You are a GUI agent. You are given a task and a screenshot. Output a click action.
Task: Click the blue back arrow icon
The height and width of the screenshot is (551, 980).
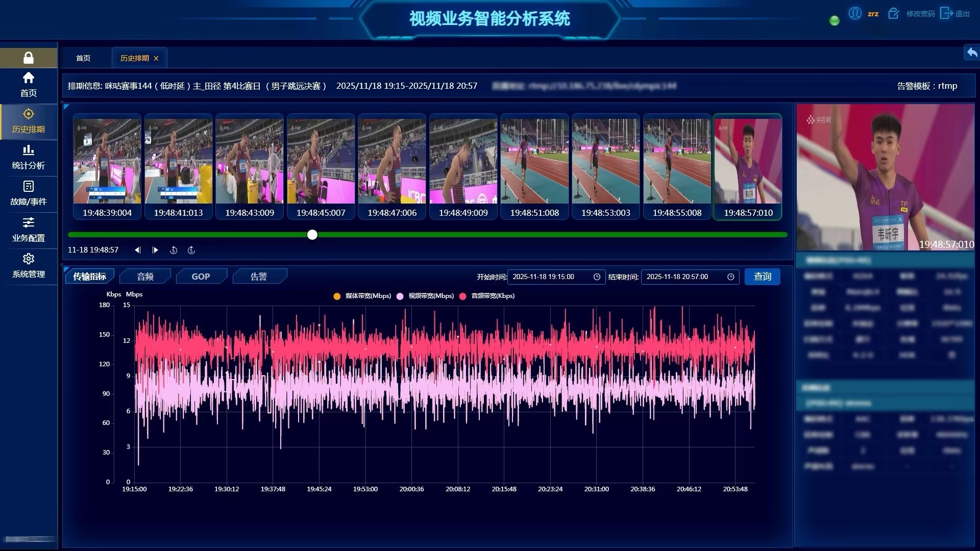point(972,53)
